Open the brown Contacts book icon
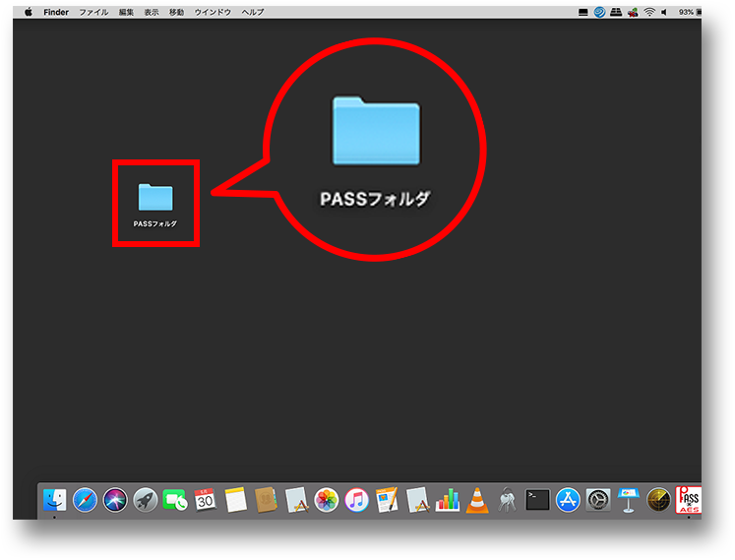735x560 pixels. tap(266, 500)
